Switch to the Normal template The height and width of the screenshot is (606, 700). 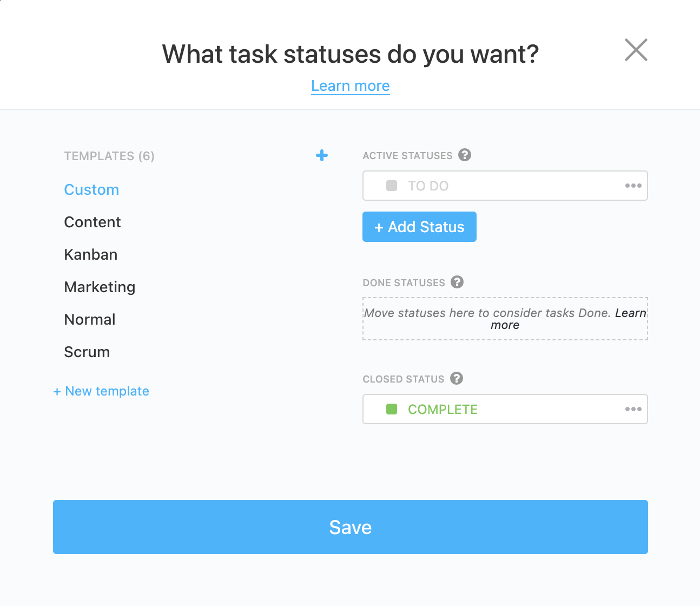tap(90, 320)
